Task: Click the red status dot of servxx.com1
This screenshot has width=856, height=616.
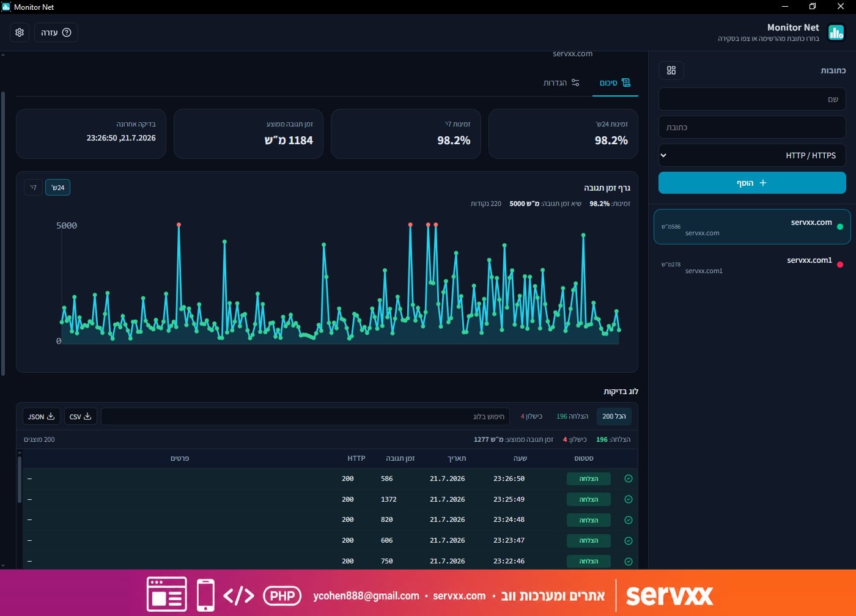Action: [x=840, y=265]
